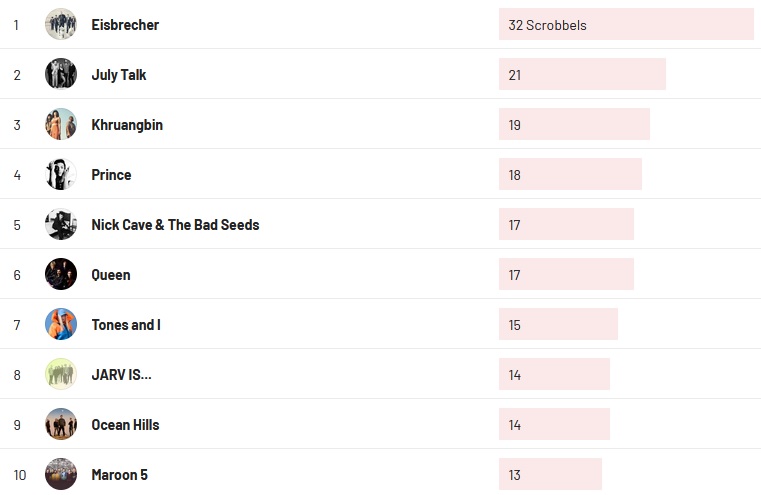Select July Talk's 21 scrobbles bar
Viewport: 761px width, 495px height.
582,75
